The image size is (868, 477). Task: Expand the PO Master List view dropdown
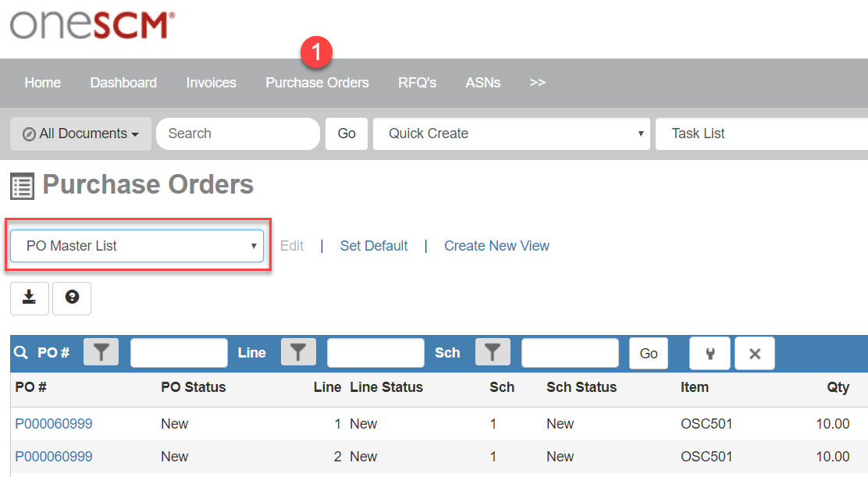[137, 246]
